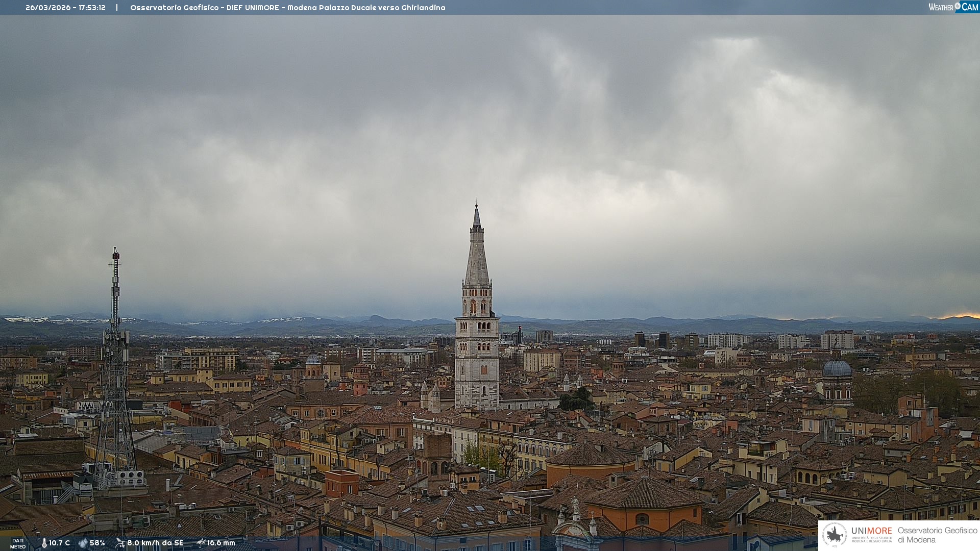Click the Osservatorio Geofisico di Modena text
Viewport: 980px width, 551px height.
(x=937, y=535)
